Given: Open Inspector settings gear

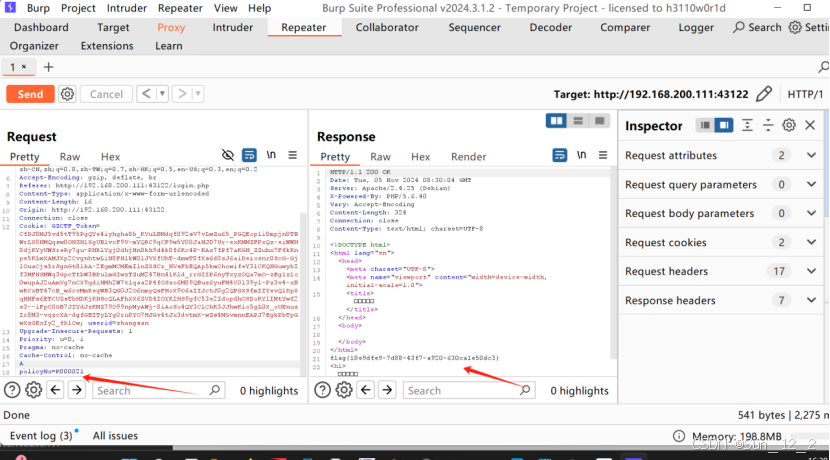Looking at the screenshot, I should click(x=789, y=125).
